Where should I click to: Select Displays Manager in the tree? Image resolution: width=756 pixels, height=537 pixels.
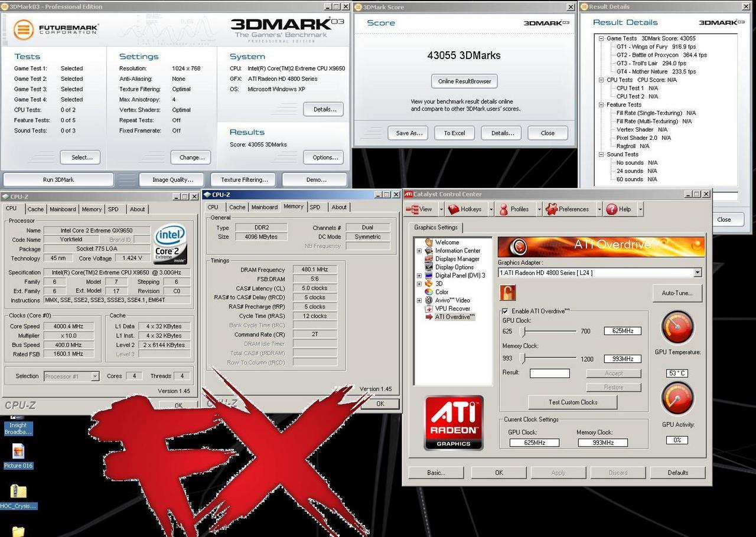pyautogui.click(x=457, y=258)
